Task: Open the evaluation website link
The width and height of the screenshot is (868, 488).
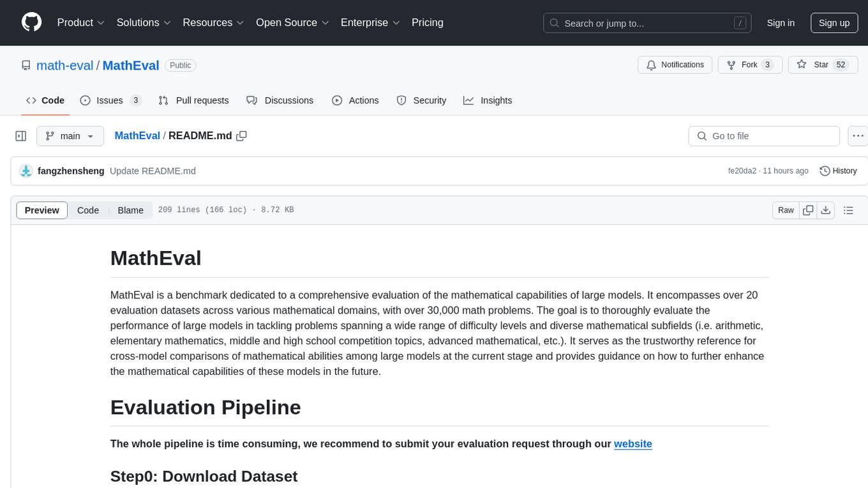Action: click(633, 443)
